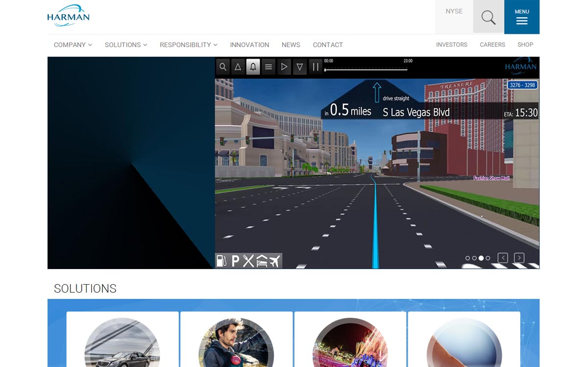Open the site search magnifier
The height and width of the screenshot is (367, 588).
[x=489, y=17]
